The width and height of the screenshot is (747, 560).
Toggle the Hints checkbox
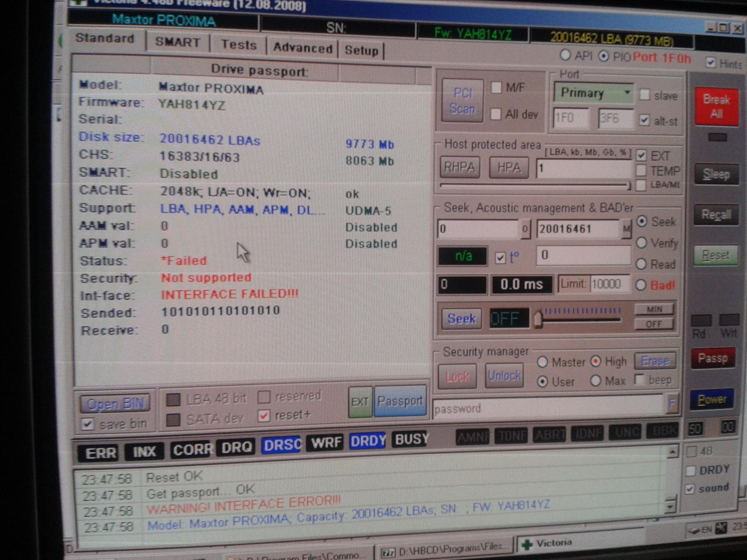click(711, 63)
